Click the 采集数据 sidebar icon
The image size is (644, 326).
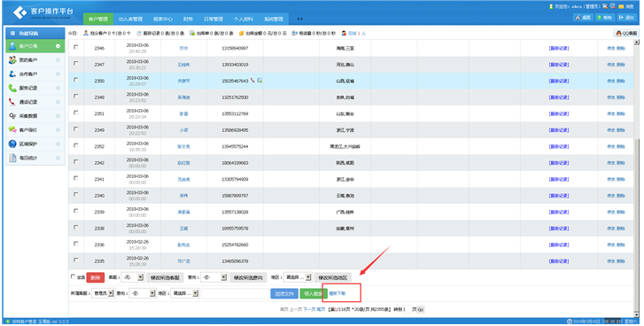click(12, 116)
